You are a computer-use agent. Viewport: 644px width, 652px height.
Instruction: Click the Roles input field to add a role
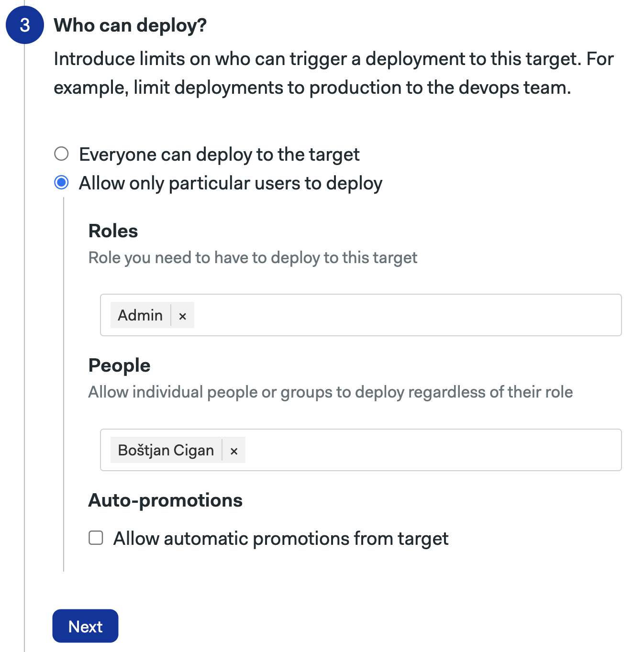pyautogui.click(x=383, y=315)
